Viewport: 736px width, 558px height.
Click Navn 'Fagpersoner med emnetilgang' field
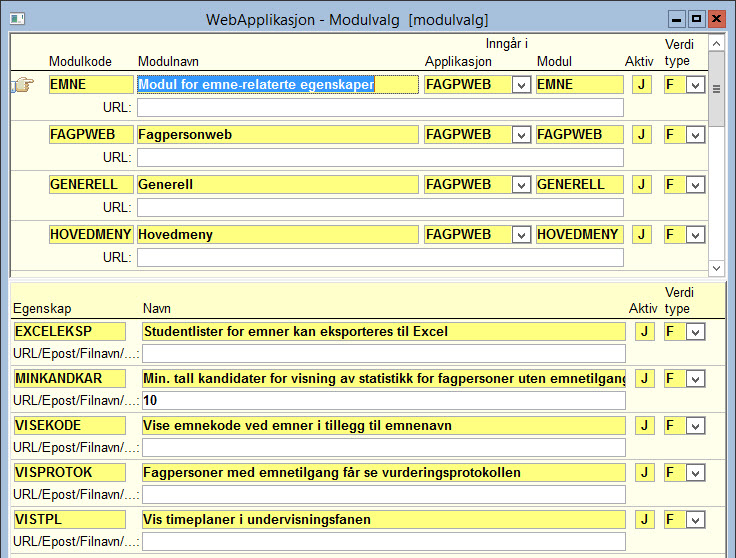point(384,472)
